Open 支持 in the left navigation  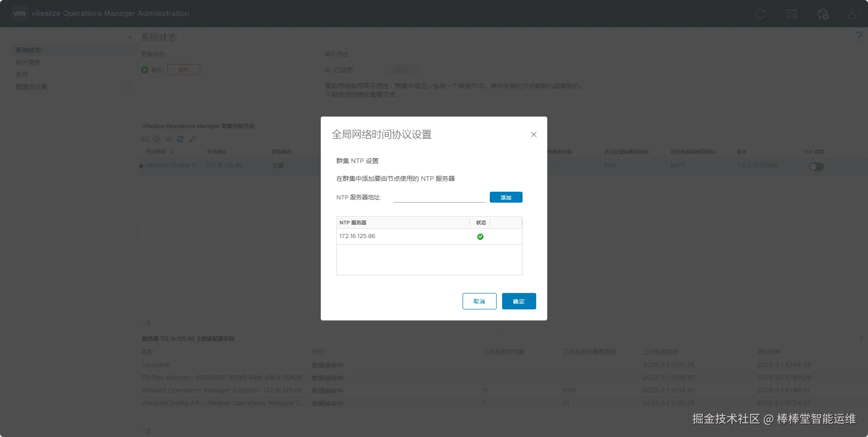pyautogui.click(x=22, y=74)
